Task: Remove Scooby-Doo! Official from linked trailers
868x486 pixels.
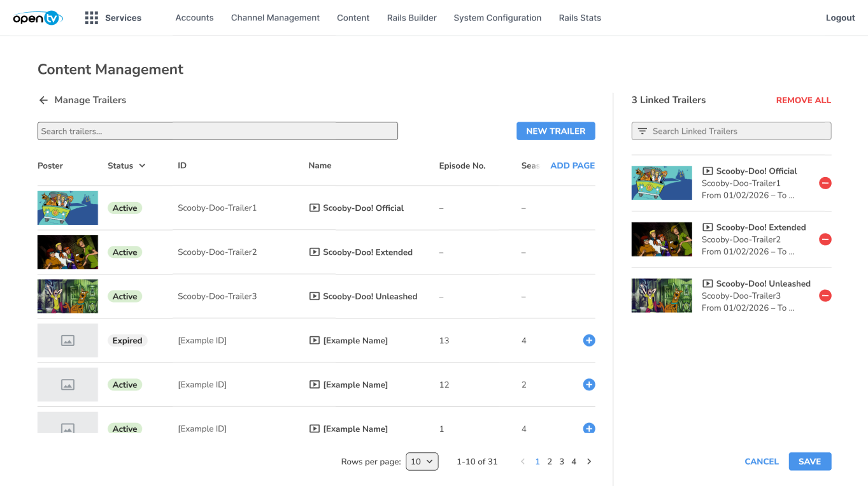Action: point(825,183)
